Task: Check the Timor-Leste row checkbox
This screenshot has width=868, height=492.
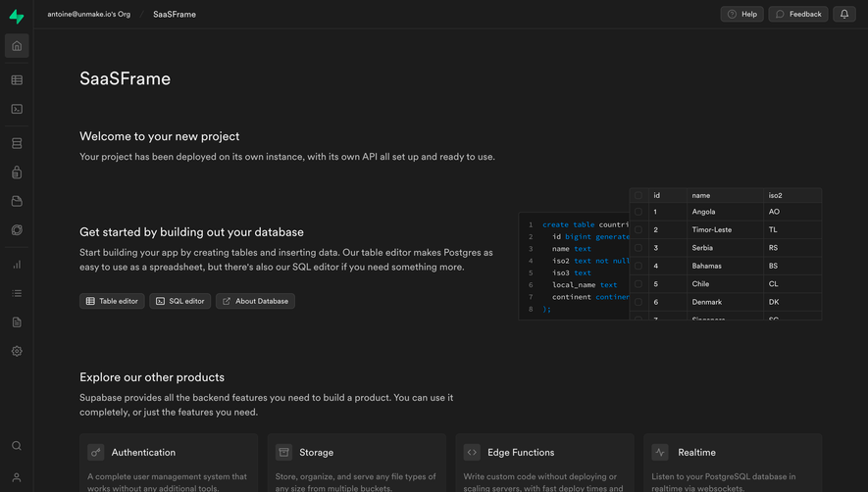Action: pos(638,229)
